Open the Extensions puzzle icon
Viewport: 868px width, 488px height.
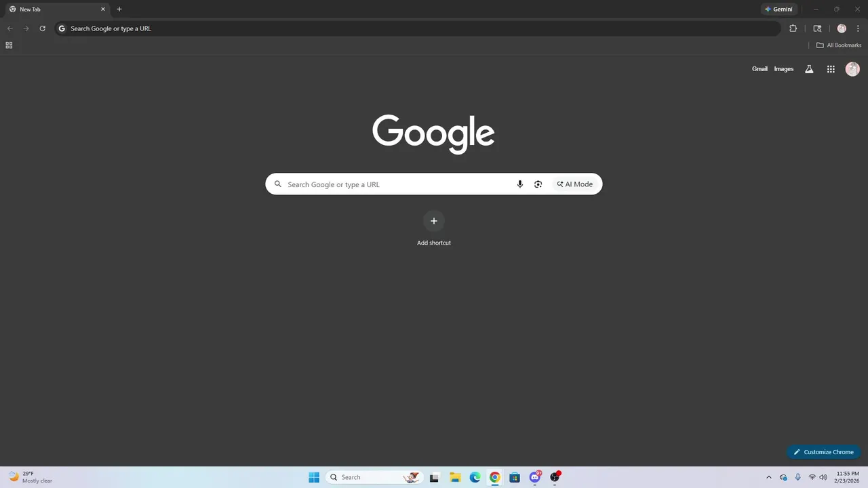793,28
